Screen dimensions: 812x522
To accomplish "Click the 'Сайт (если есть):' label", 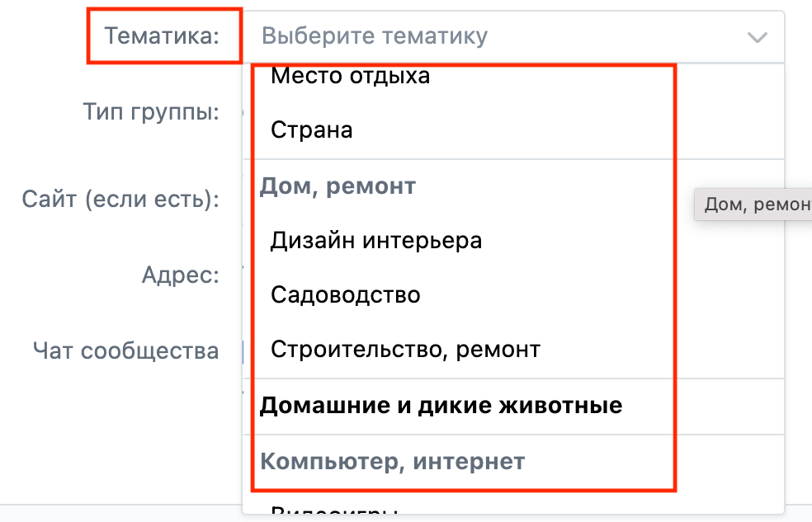I will pyautogui.click(x=120, y=199).
